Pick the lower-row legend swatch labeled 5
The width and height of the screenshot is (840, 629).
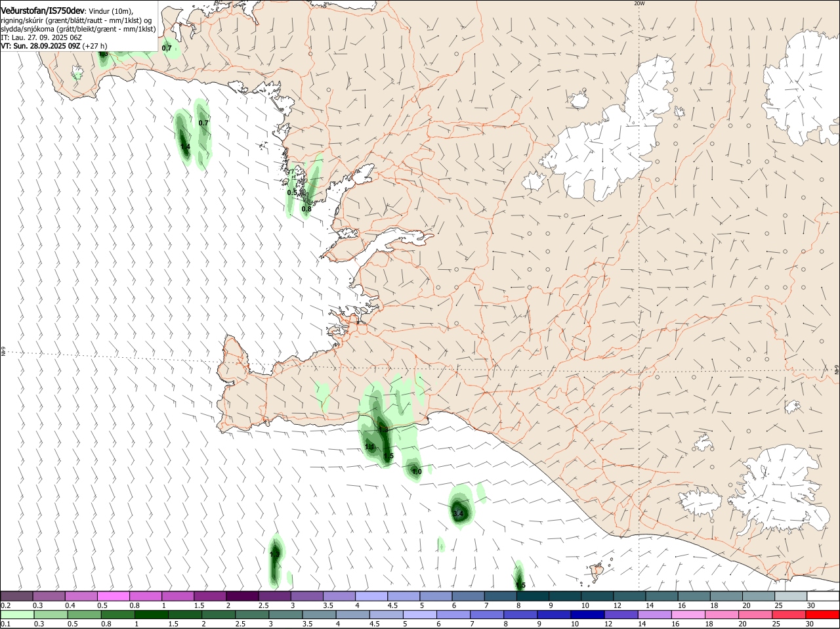pyautogui.click(x=420, y=615)
